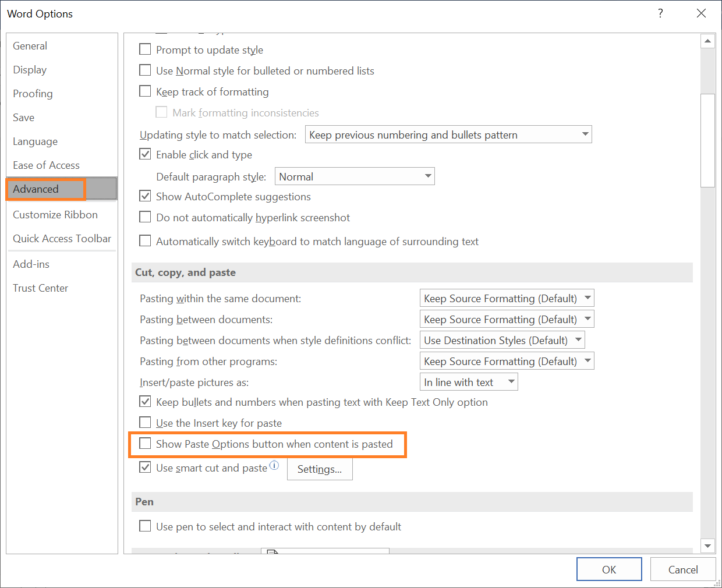Disable Use smart cut and paste

145,467
